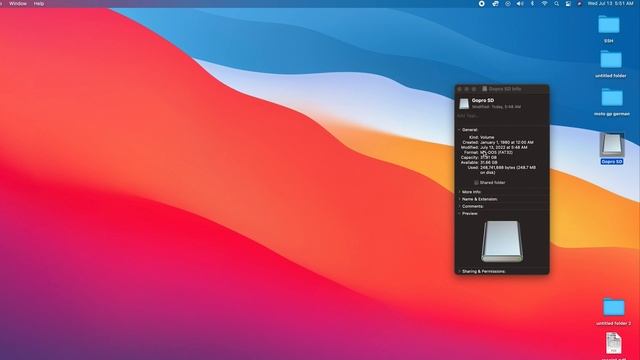Screen dimensions: 640x360
Task: Expand the Name & Extension section
Action: point(459,199)
